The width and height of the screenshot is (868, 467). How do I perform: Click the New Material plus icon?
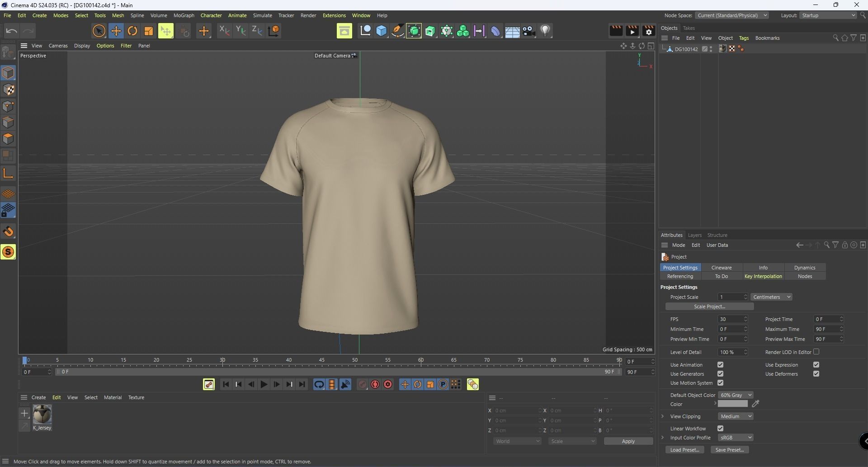24,413
